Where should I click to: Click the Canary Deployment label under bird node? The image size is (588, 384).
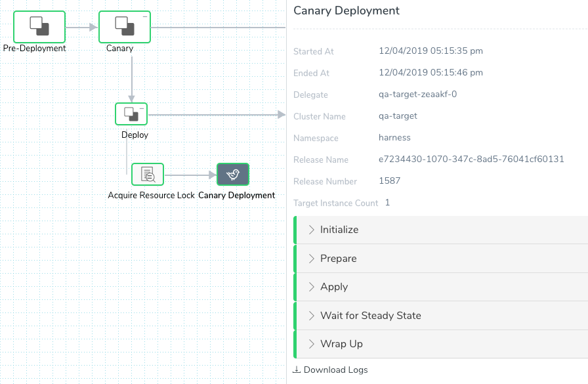[237, 196]
